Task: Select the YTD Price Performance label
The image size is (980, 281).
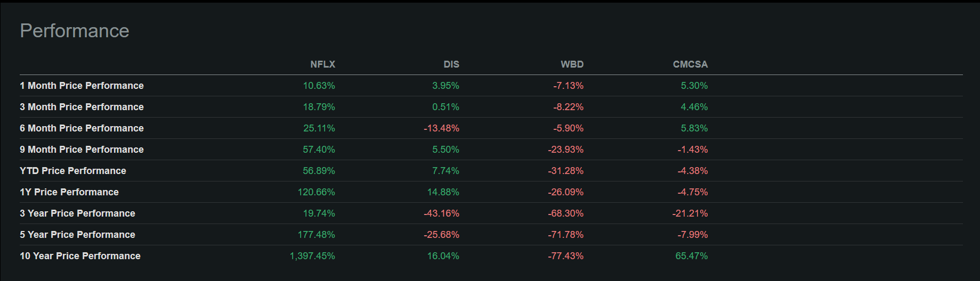Action: point(73,171)
